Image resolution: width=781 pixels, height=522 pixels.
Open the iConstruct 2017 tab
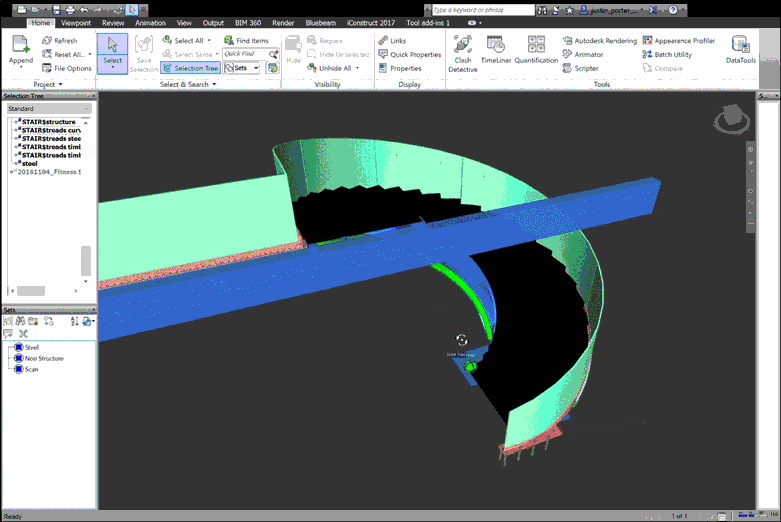[x=371, y=23]
